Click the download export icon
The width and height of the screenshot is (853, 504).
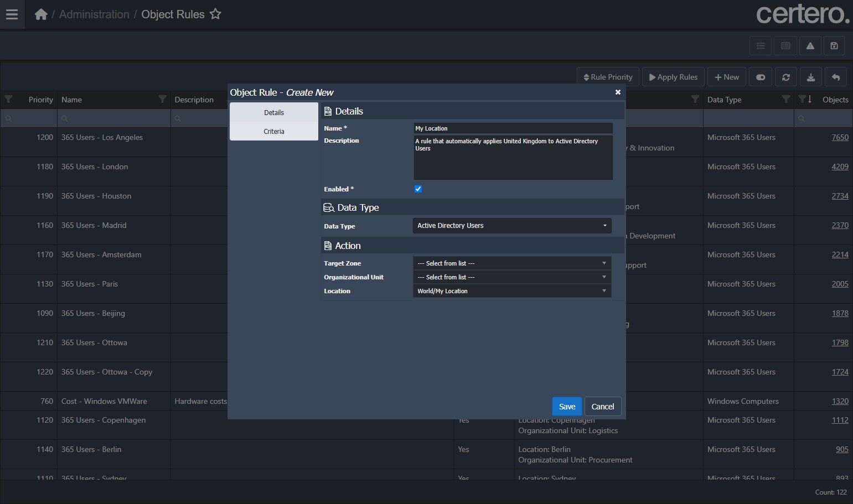coord(810,77)
